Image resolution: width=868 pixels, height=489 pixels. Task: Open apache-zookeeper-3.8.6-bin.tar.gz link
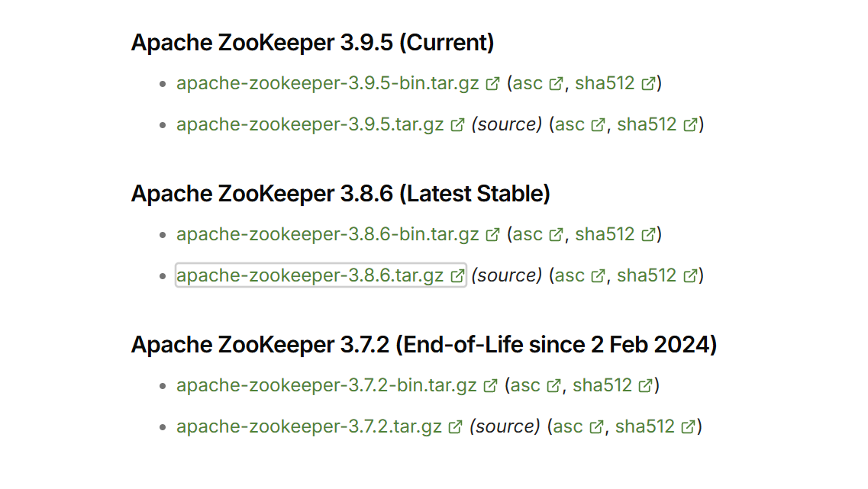coord(328,234)
